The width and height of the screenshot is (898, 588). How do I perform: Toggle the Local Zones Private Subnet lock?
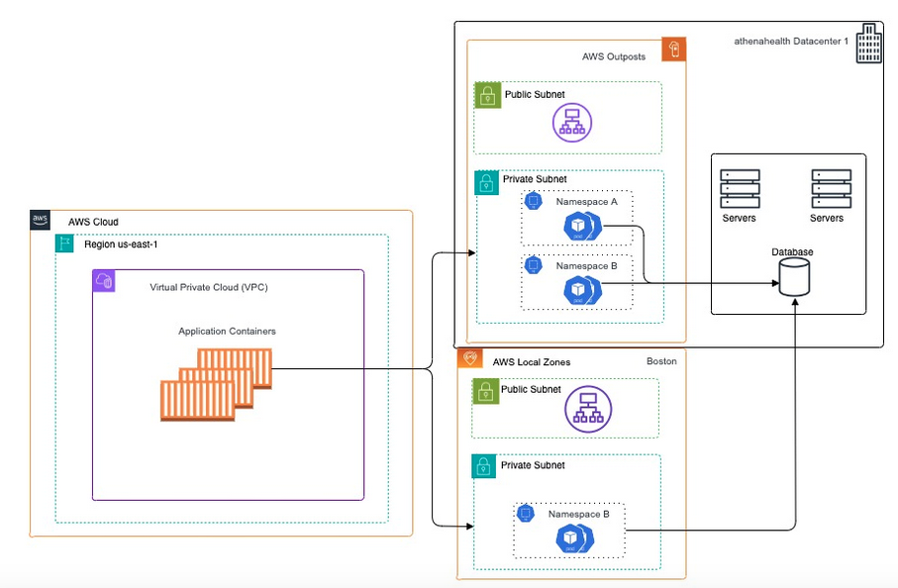pyautogui.click(x=483, y=466)
